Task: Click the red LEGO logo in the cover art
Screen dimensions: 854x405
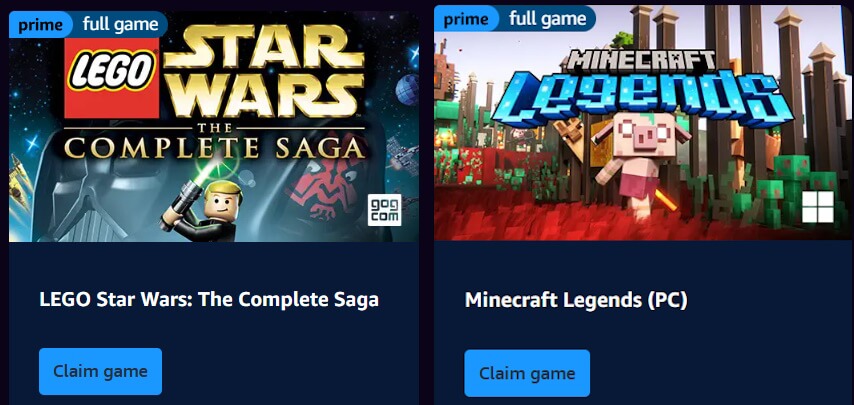Action: click(112, 78)
